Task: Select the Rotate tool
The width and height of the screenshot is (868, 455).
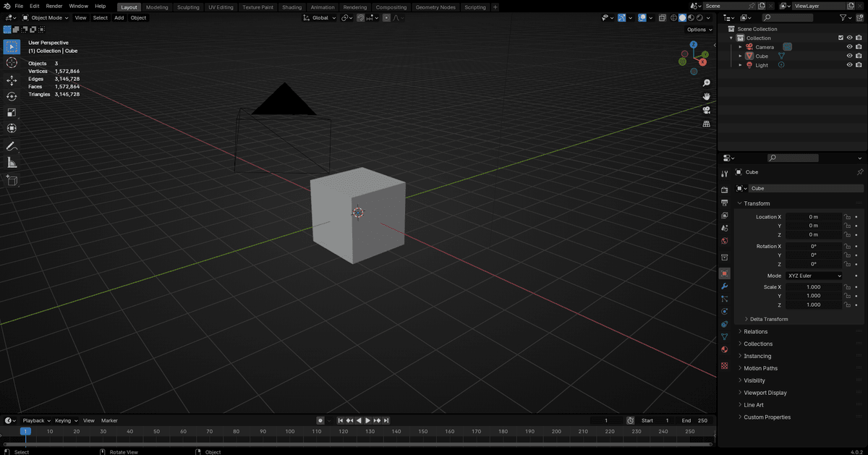Action: (x=12, y=96)
